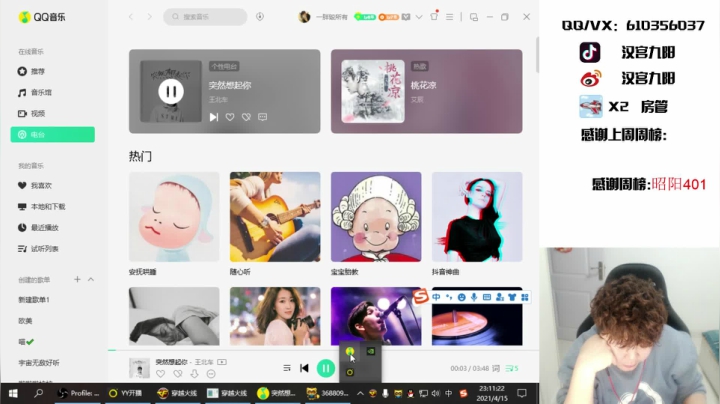720x404 pixels.
Task: Focus the 搜索音乐 search field
Action: tap(205, 17)
